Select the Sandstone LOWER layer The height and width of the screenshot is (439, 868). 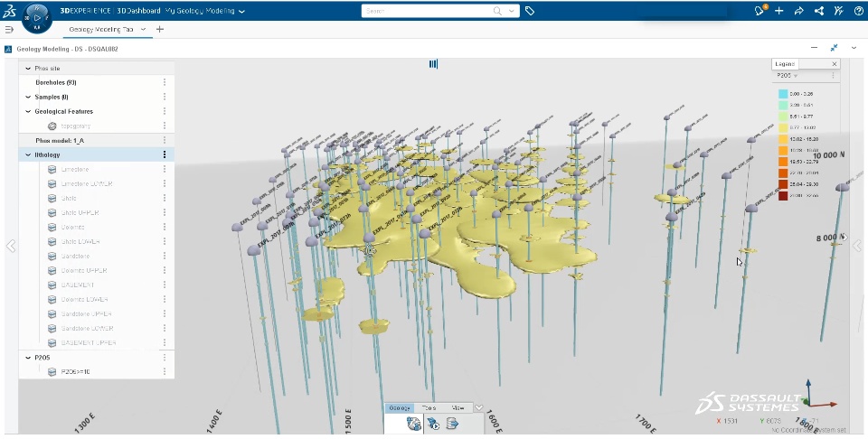tap(88, 329)
